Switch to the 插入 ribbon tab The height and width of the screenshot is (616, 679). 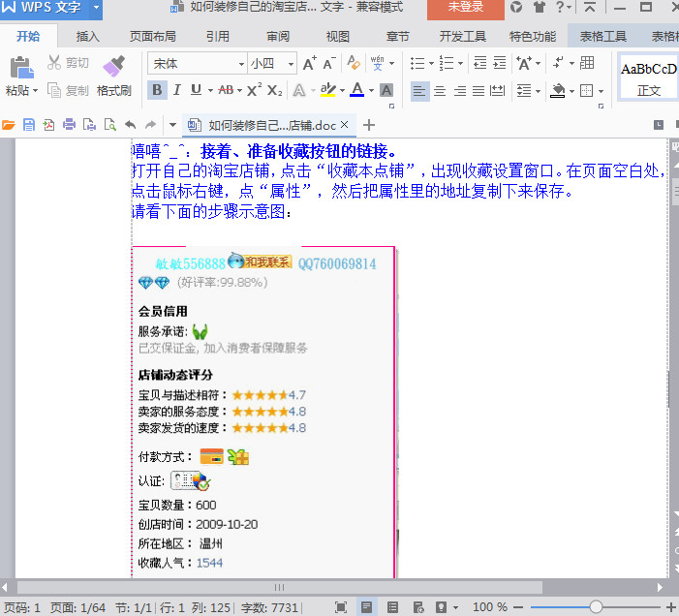point(87,37)
